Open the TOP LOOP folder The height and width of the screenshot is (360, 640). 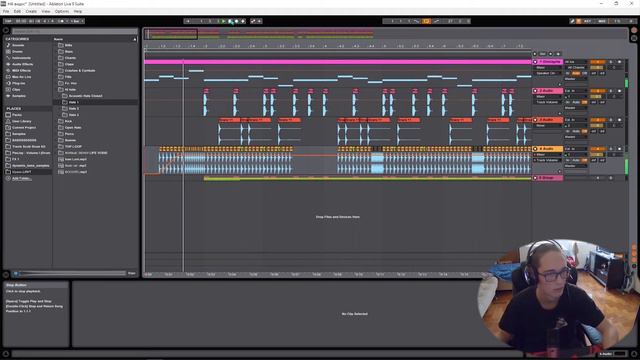click(x=73, y=147)
